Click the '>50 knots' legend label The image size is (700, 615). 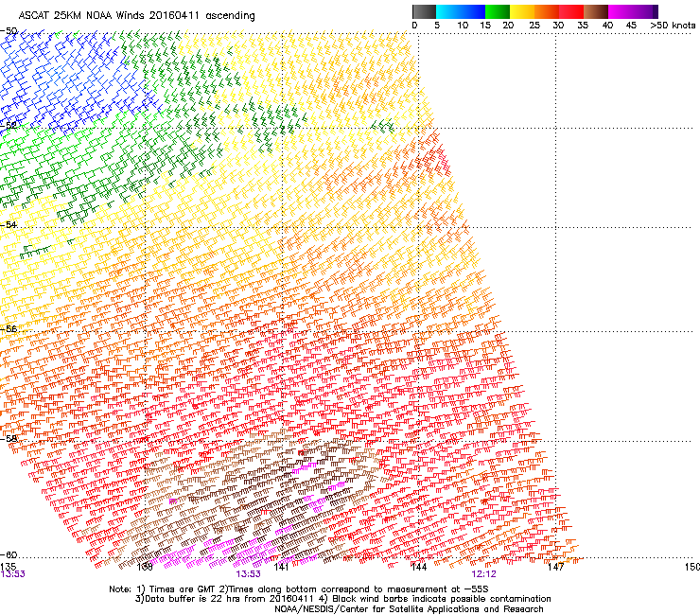click(673, 26)
